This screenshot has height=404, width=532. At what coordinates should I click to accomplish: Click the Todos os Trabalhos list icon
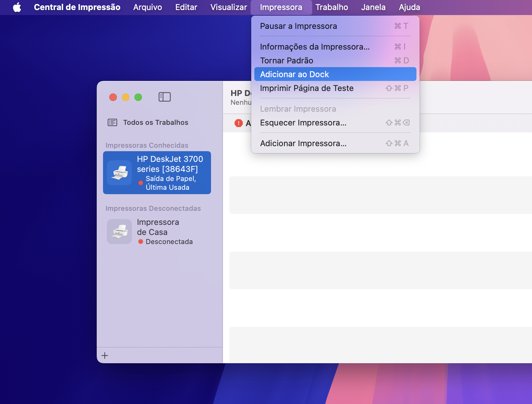112,122
